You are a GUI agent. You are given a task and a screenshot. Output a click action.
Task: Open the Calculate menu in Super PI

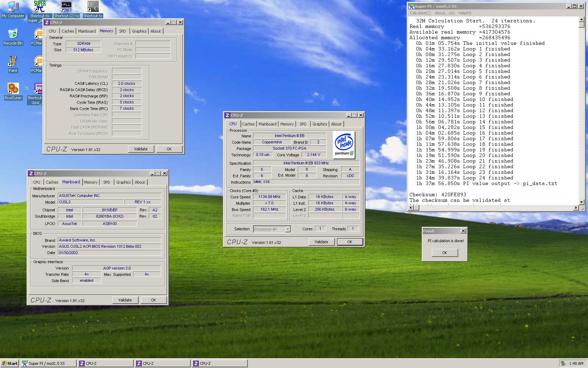420,13
